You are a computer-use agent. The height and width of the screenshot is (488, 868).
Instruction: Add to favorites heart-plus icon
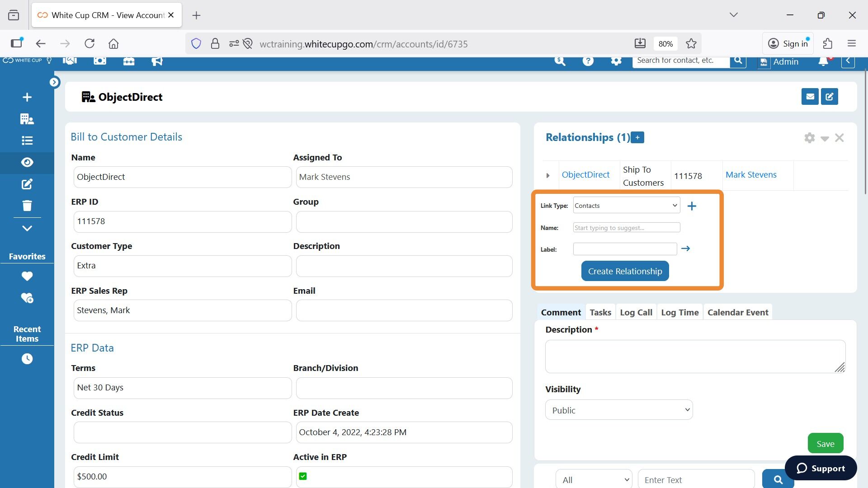pos(27,298)
